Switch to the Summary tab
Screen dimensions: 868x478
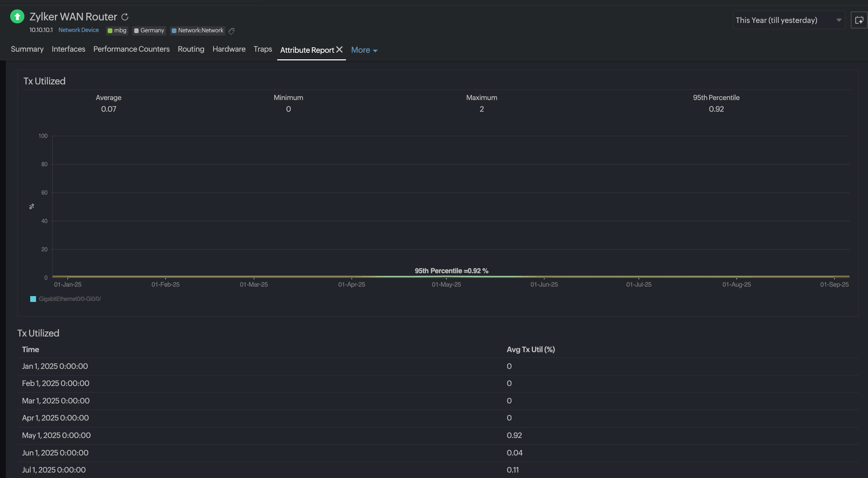pyautogui.click(x=27, y=49)
